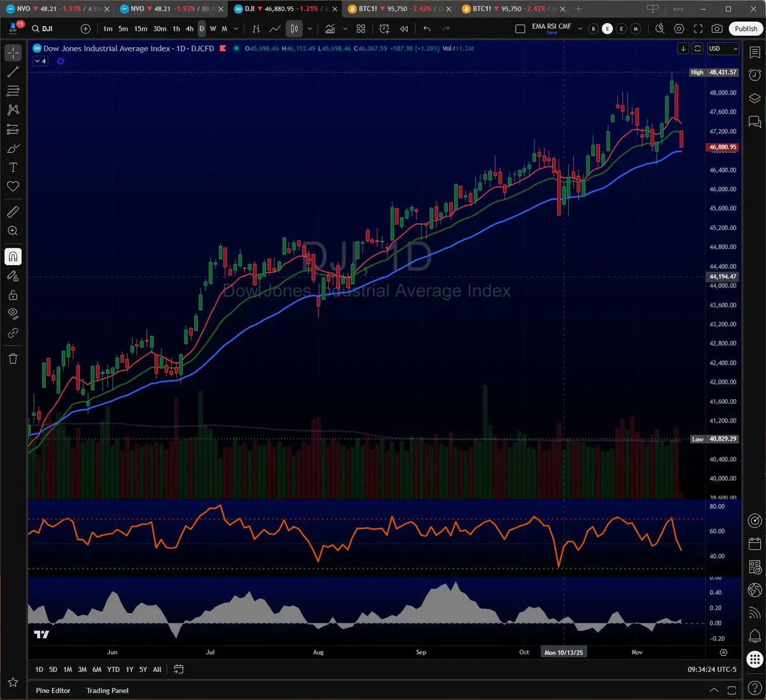Open the notifications bell
Viewport: 766px width, 700px height.
[x=755, y=636]
